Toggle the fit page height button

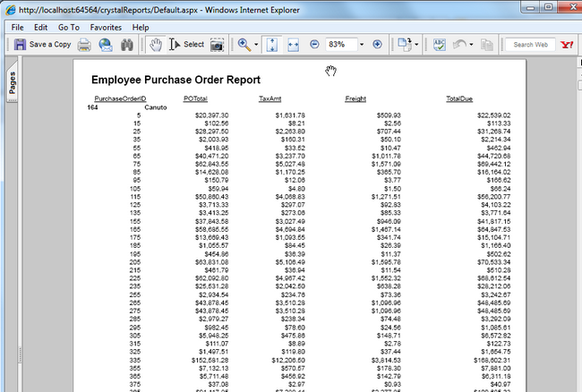(272, 45)
